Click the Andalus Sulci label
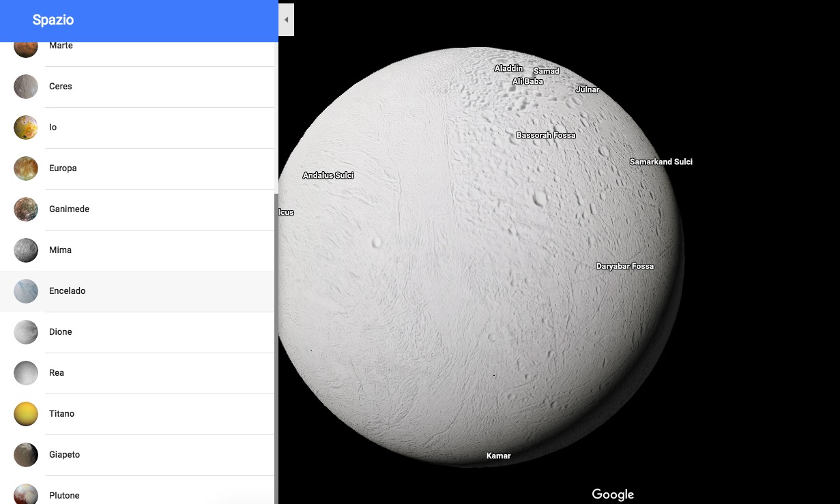Image resolution: width=840 pixels, height=504 pixels. [328, 175]
